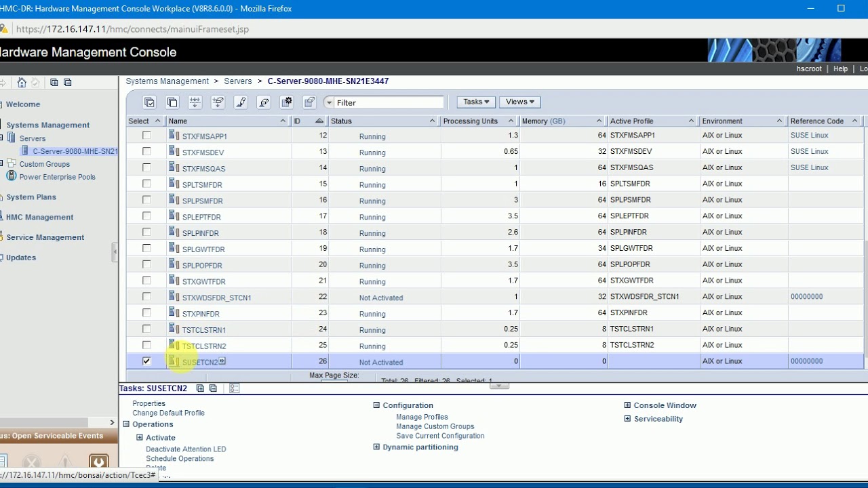Select the STXFMSDEV checkbox
The width and height of the screenshot is (868, 488).
coord(146,152)
